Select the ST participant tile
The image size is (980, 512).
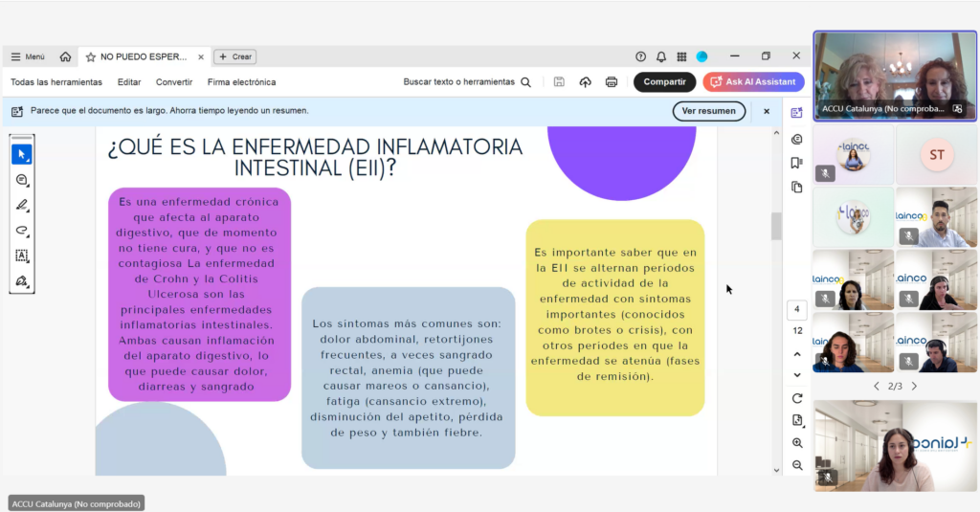tap(936, 154)
